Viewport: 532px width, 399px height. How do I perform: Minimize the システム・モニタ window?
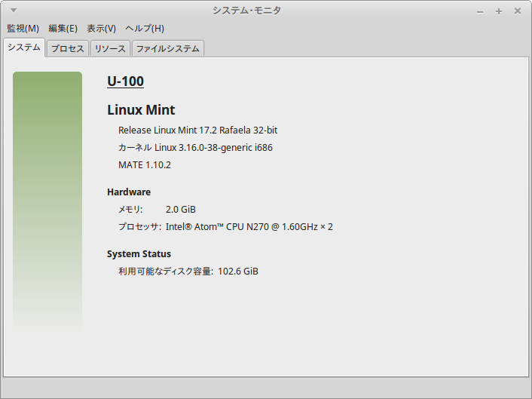click(x=480, y=11)
